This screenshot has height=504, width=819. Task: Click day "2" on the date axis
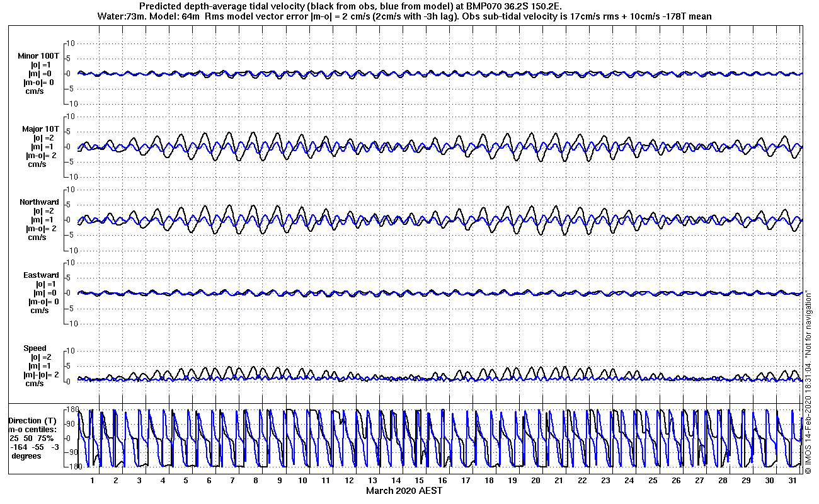pyautogui.click(x=116, y=481)
